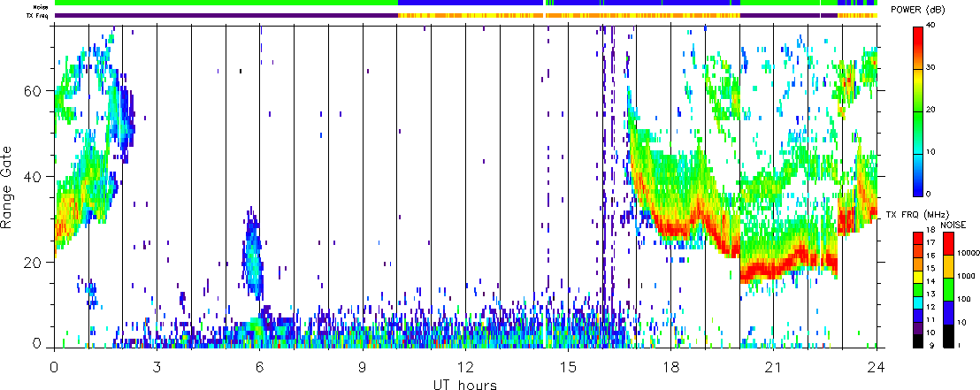Click the "NOISE" legend title

(x=953, y=225)
